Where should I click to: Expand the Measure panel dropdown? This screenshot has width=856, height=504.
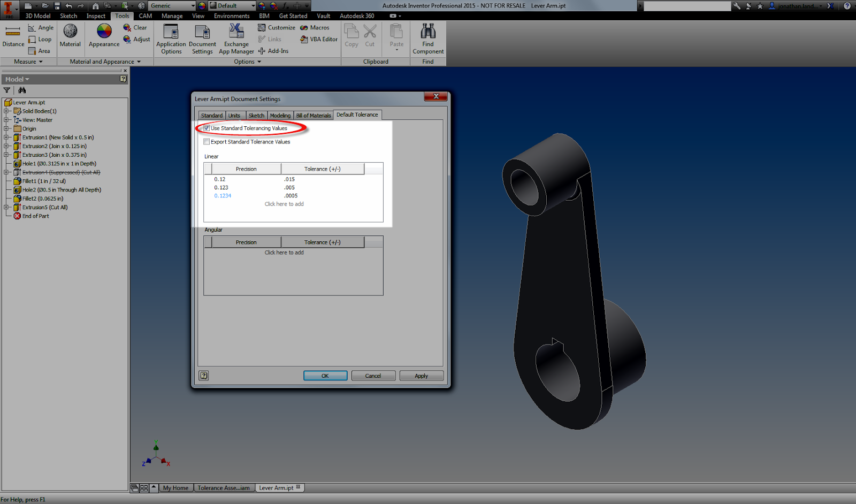pyautogui.click(x=28, y=62)
